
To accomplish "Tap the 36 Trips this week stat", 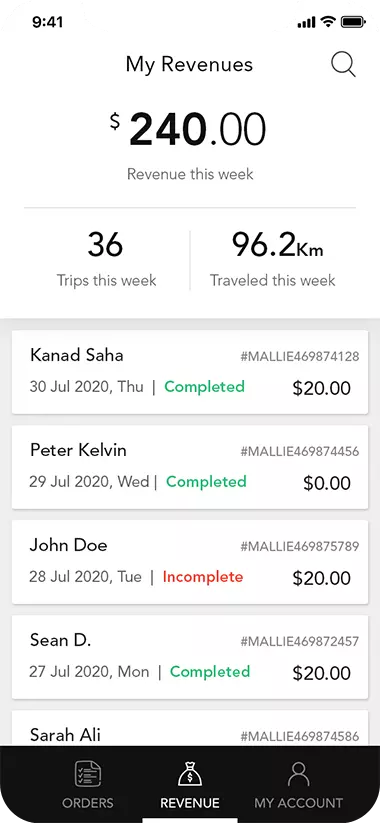I will [x=106, y=259].
